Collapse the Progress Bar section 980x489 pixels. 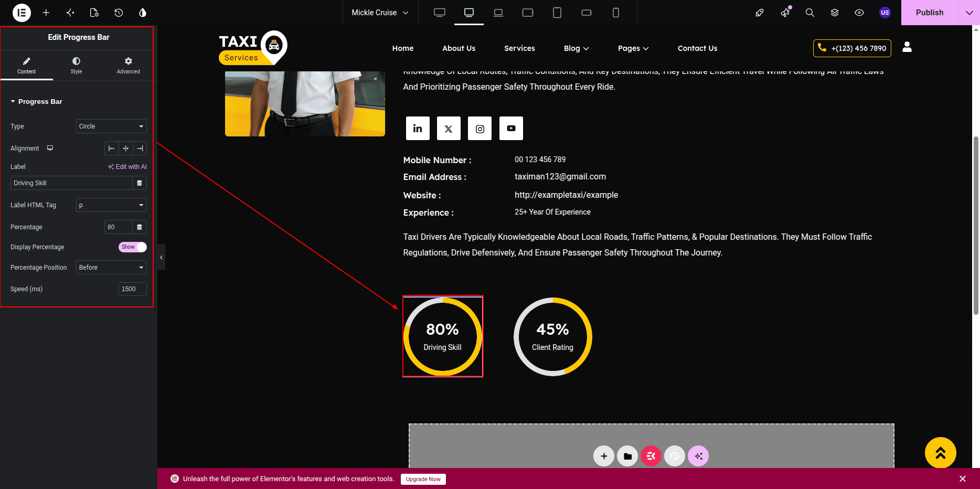coord(36,102)
